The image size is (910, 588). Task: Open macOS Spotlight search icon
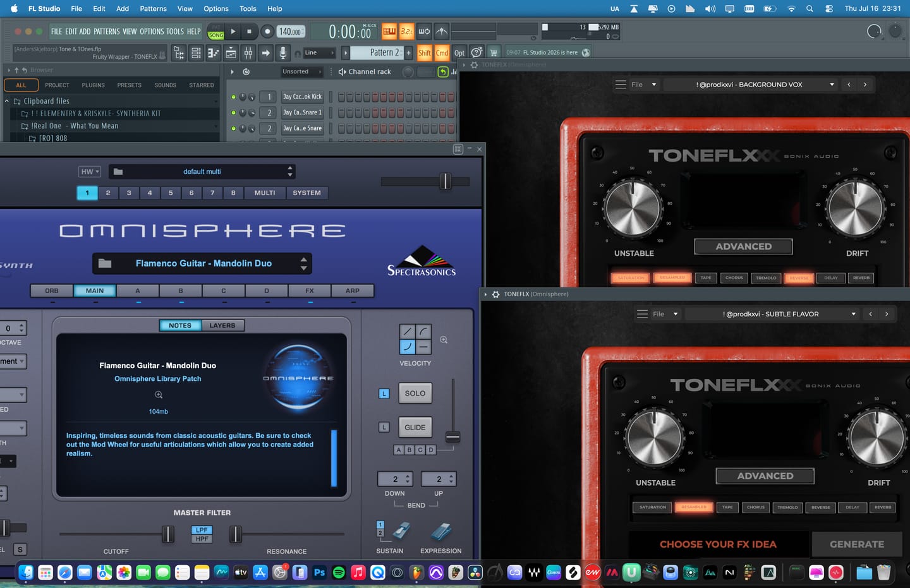(x=810, y=9)
